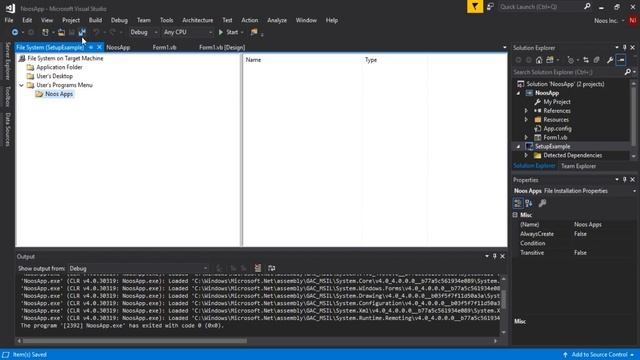The height and width of the screenshot is (360, 640).
Task: Open Properties object selector dropdown for Noos Apps
Action: click(634, 191)
